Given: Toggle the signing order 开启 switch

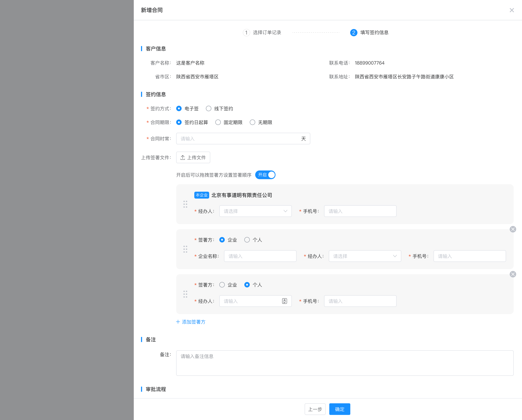Looking at the screenshot, I should [265, 175].
